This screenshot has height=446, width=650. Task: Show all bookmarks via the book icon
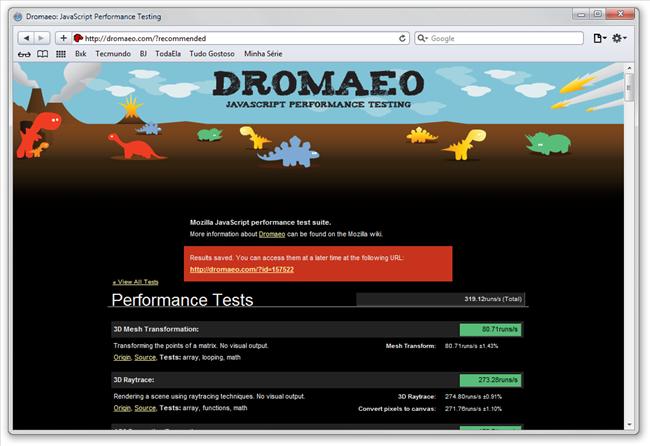43,54
